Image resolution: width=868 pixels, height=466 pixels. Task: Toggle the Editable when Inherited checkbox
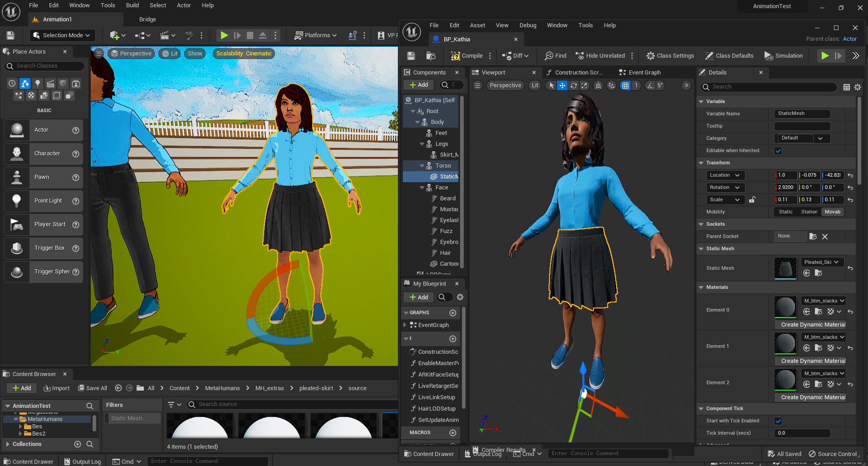click(x=778, y=150)
